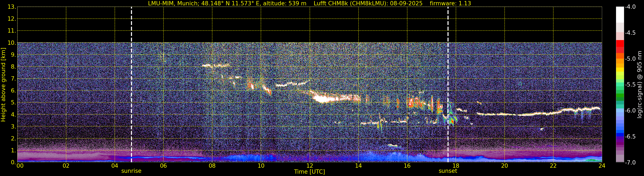Click the height axis tick label "2."
Screen dimensions: 644x176
[x=13, y=139]
